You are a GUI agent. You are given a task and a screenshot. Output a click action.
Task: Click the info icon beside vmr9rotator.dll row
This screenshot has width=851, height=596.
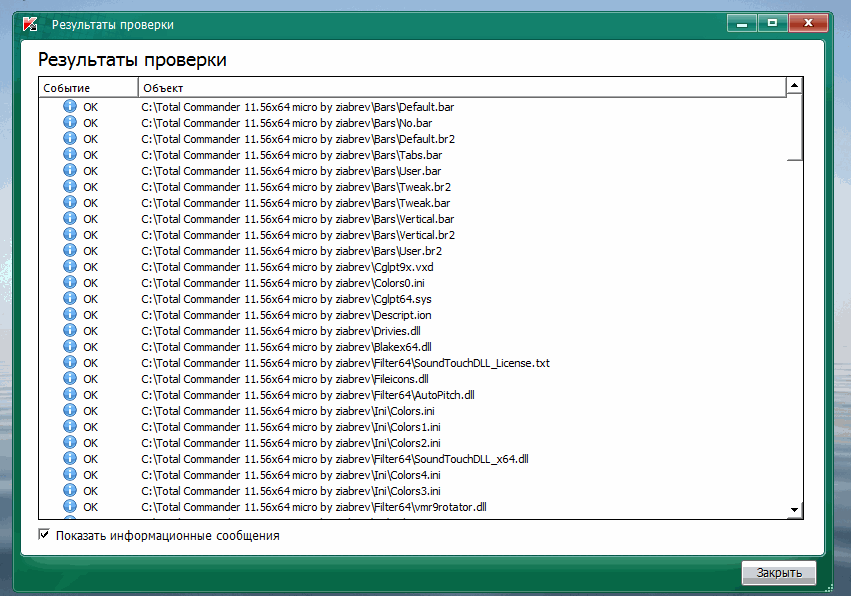pyautogui.click(x=70, y=506)
